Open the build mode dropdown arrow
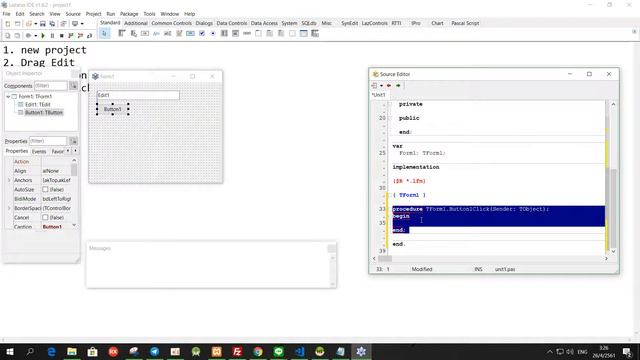Viewport: 640px width, 360px height. [36, 36]
